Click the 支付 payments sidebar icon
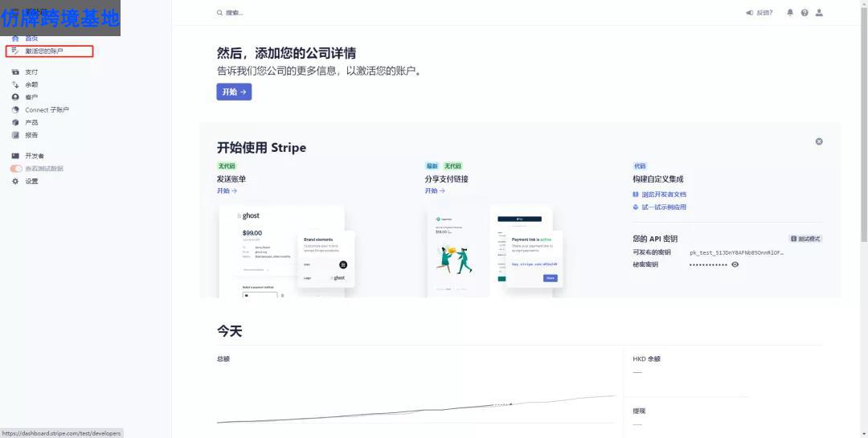The height and width of the screenshot is (438, 868). pos(15,72)
